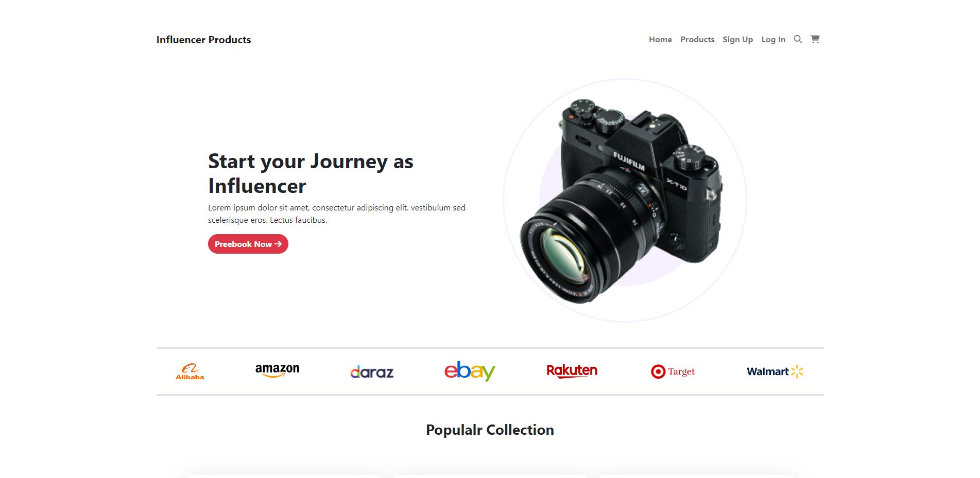
Task: Click the Lorem ipsum description paragraph
Action: pyautogui.click(x=337, y=214)
